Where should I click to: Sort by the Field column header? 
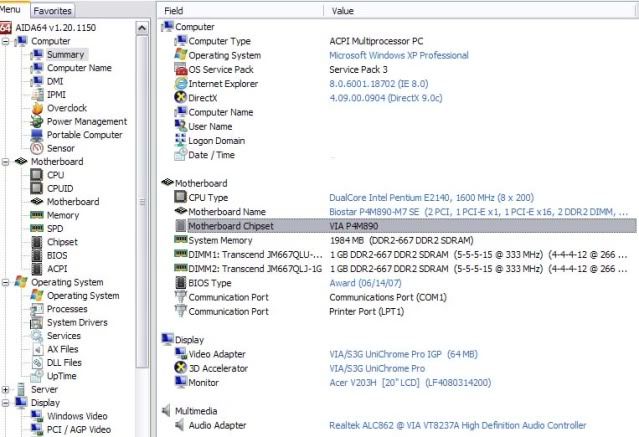coord(240,11)
